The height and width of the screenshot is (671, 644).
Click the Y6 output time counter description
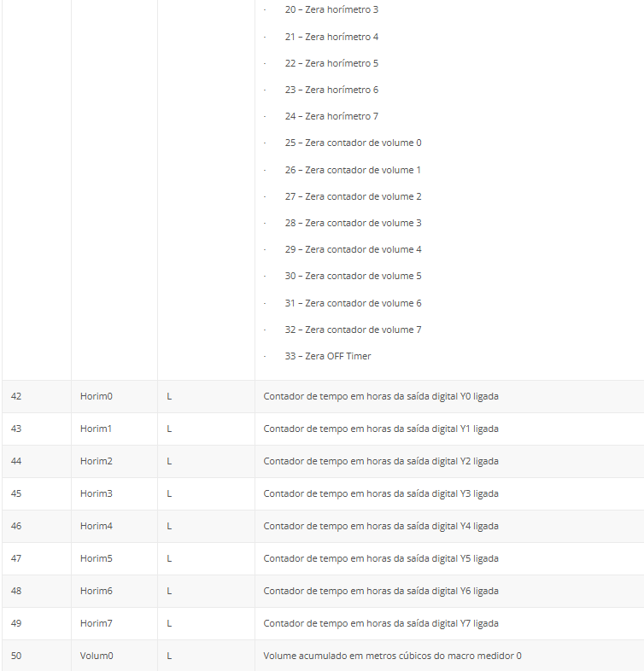(381, 591)
